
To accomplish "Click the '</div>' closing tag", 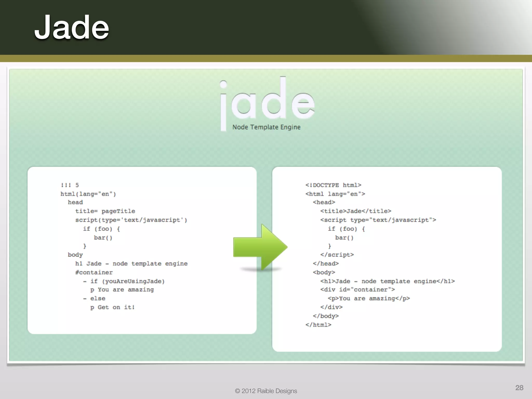I will (331, 307).
